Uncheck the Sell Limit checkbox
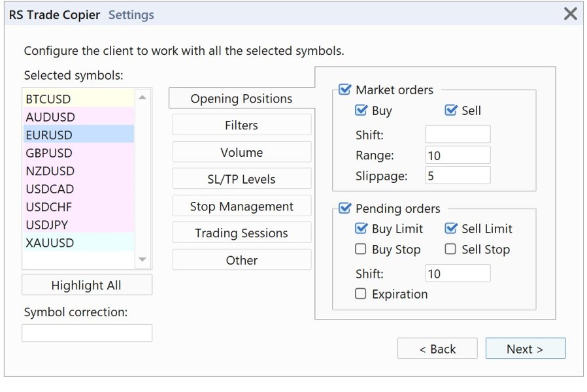This screenshot has height=392, width=587. (x=450, y=229)
